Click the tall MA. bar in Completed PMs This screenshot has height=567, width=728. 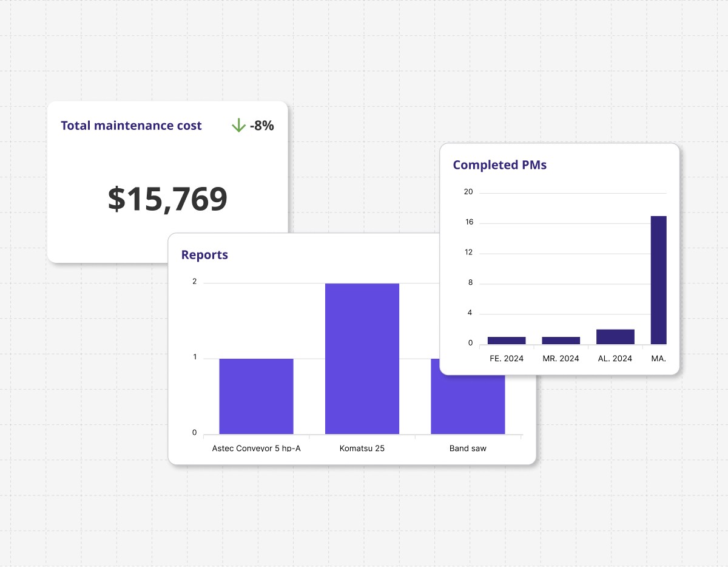[x=658, y=278]
